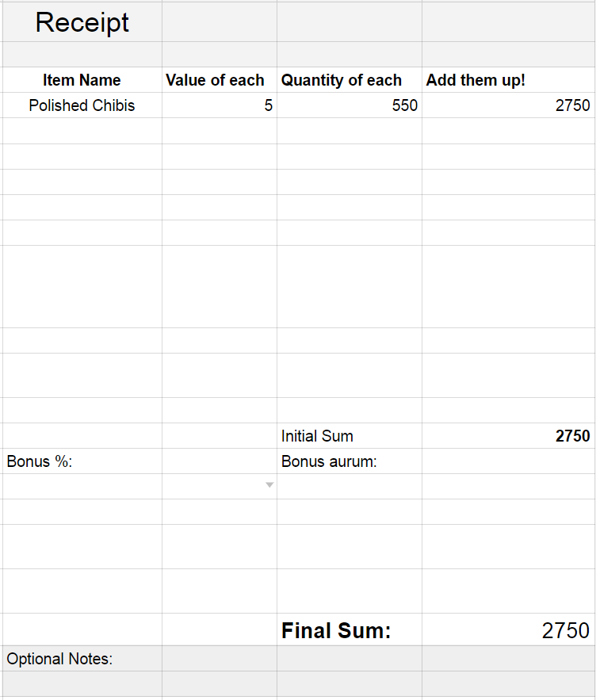Select the Bonus %: label cell
The width and height of the screenshot is (596, 700).
click(x=82, y=461)
